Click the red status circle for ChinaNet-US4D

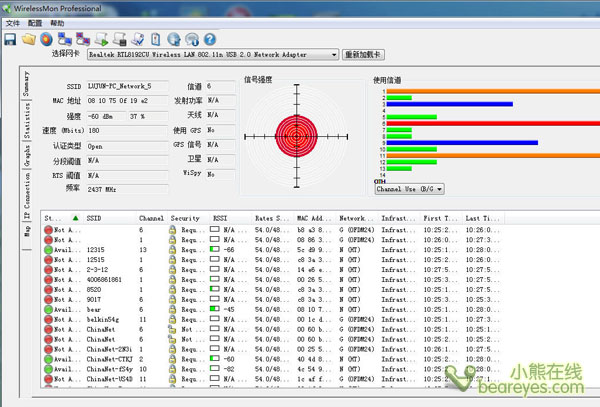tap(48, 379)
